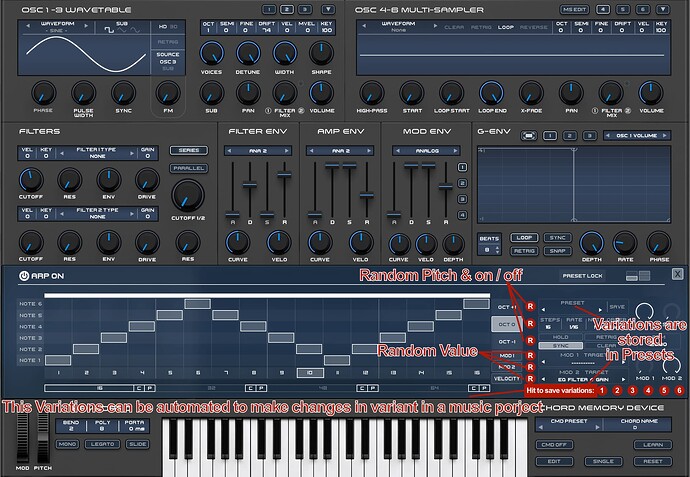Click RESET in Chord Memory Device

[653, 461]
